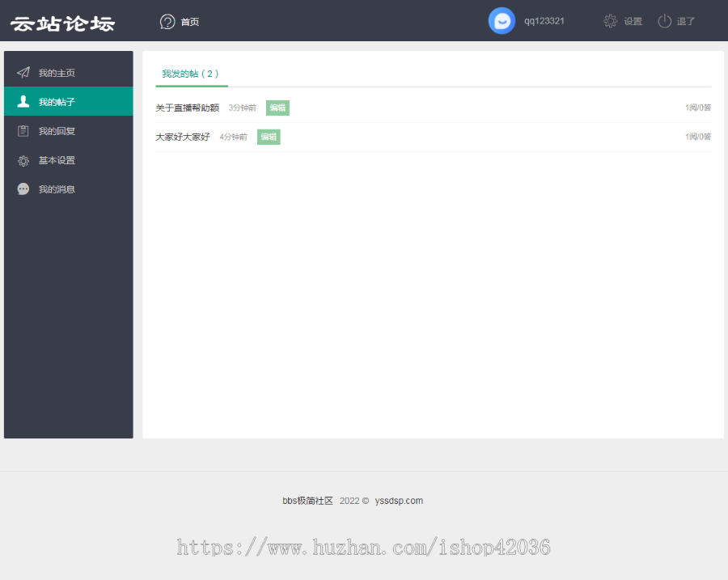Screen dimensions: 728x580
Task: Open 基本设置 in the sidebar
Action: tap(68, 160)
